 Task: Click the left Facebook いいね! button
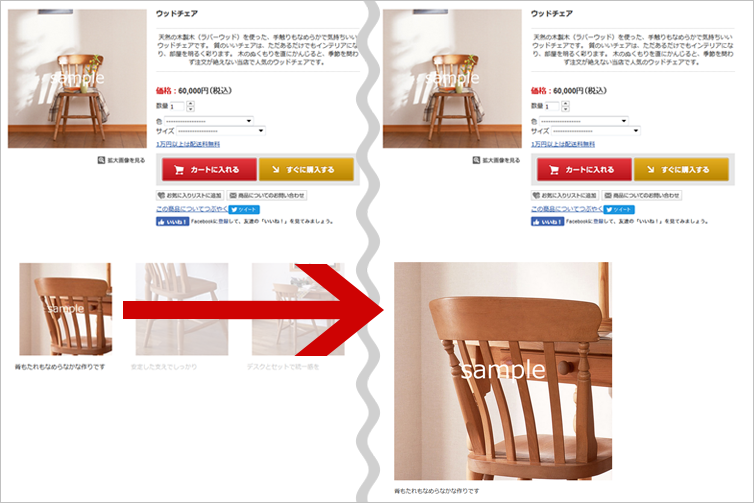172,222
